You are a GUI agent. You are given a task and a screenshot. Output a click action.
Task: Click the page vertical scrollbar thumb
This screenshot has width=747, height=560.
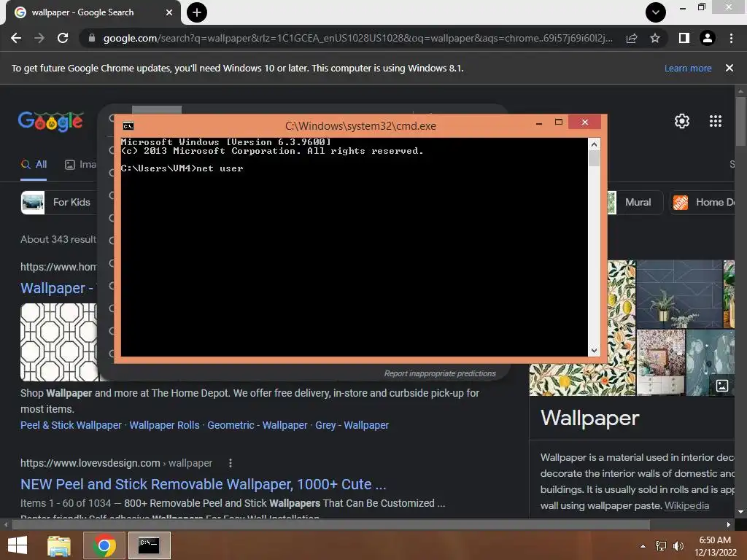(740, 122)
